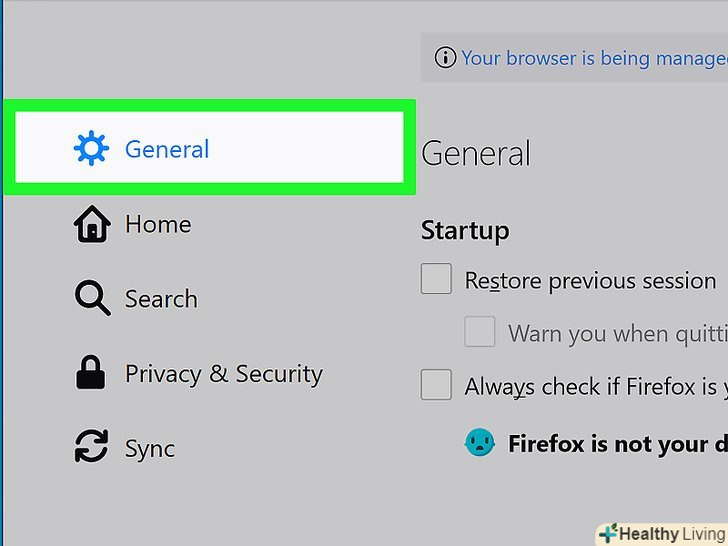The height and width of the screenshot is (546, 728).
Task: Click the info icon in managed notice
Action: (x=444, y=58)
